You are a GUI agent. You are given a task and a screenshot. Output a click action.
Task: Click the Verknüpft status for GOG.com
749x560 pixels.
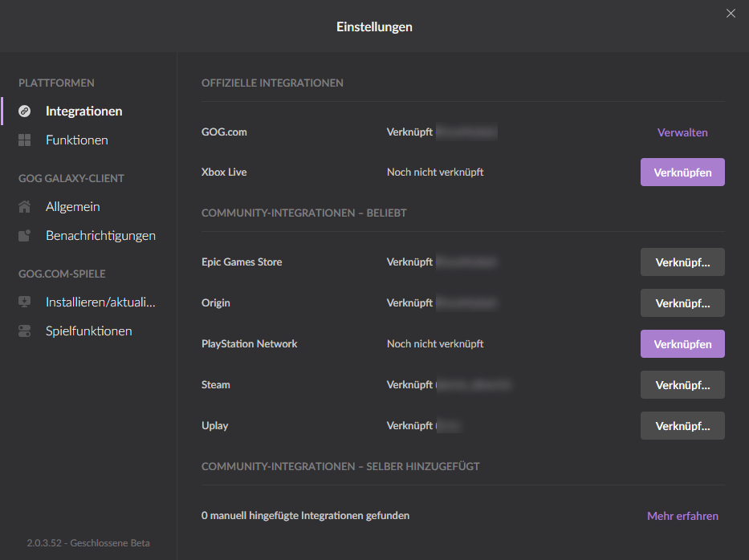coord(409,132)
